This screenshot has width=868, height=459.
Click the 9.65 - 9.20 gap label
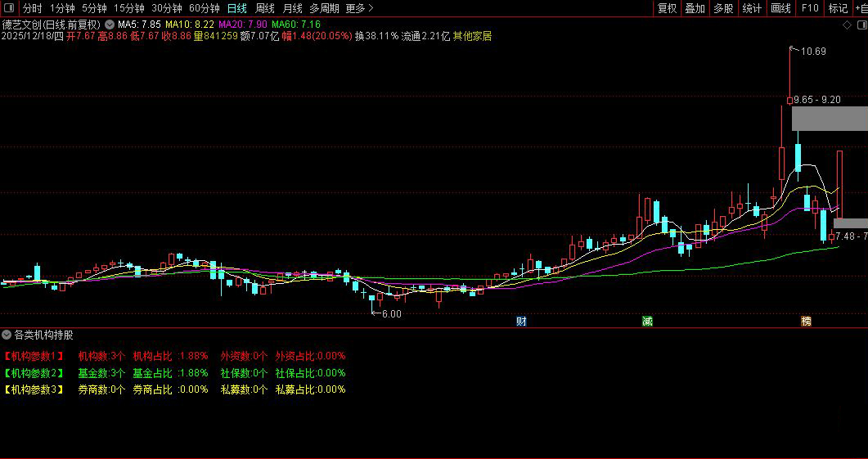(x=817, y=100)
